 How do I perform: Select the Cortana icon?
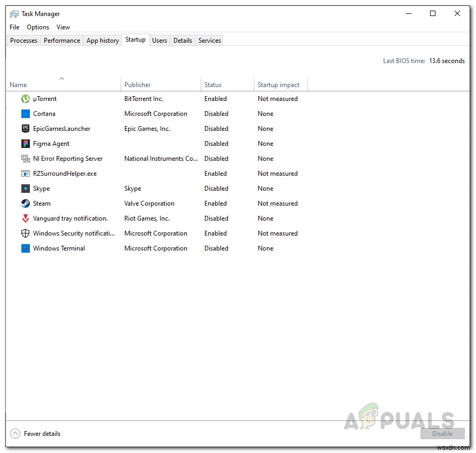pyautogui.click(x=25, y=114)
